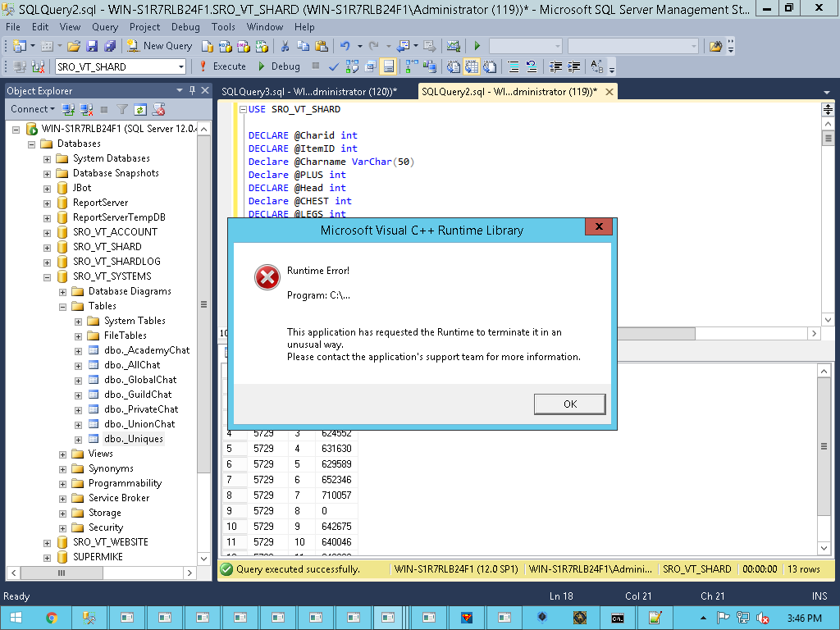This screenshot has width=840, height=630.
Task: Click the Parse checkmark icon
Action: tap(334, 66)
